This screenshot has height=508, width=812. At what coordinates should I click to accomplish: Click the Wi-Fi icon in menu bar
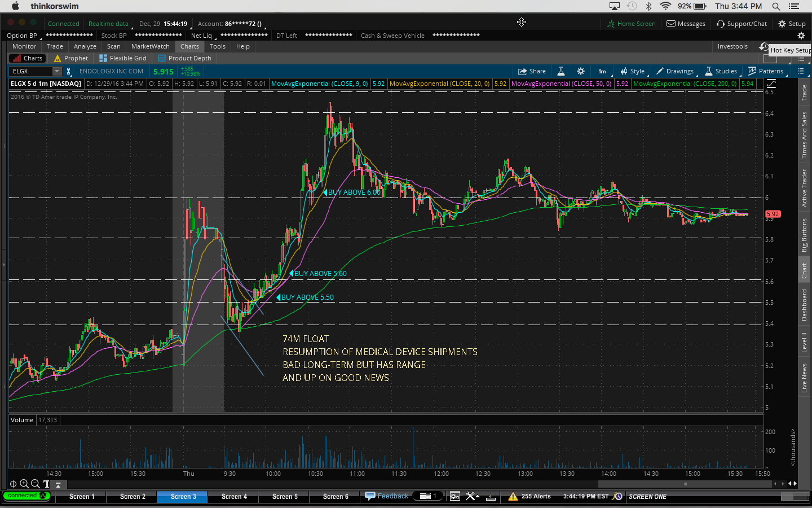[665, 6]
